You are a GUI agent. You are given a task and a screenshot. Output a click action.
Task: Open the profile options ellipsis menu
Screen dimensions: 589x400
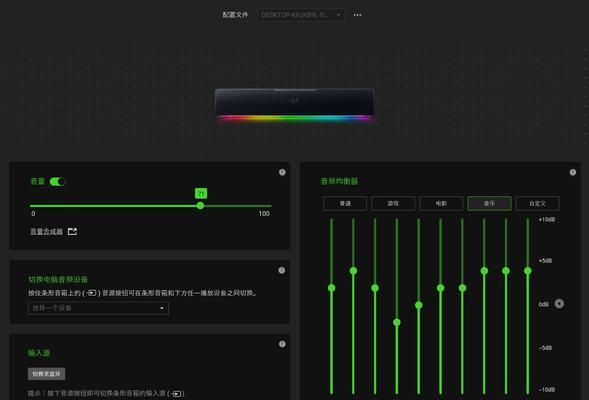click(357, 15)
